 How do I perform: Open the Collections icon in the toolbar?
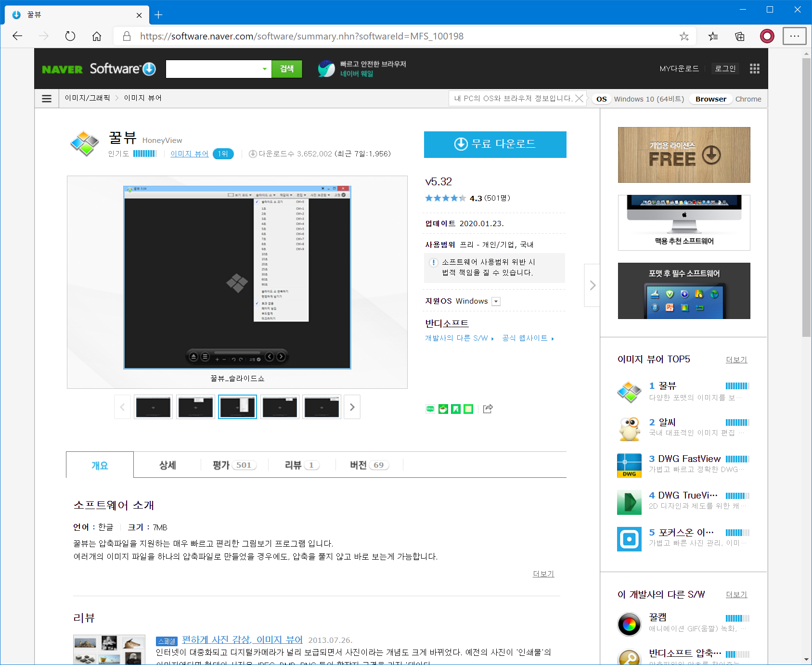click(x=740, y=36)
